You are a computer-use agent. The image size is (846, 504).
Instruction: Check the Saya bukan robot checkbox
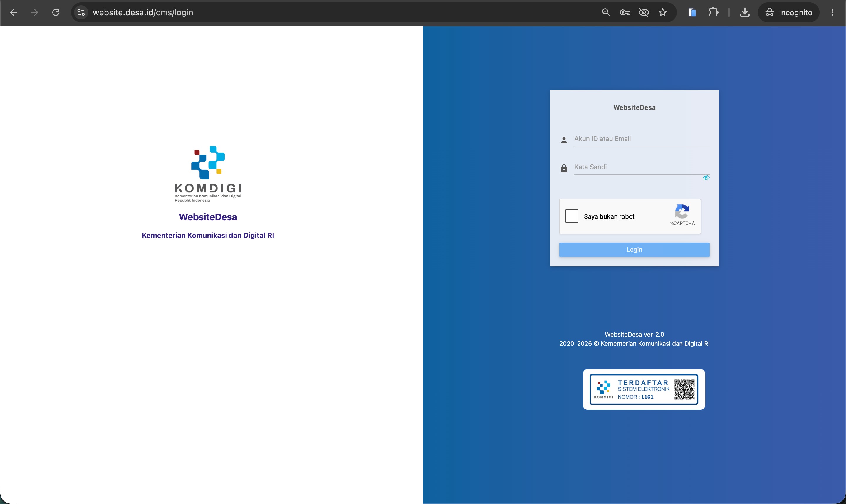572,216
